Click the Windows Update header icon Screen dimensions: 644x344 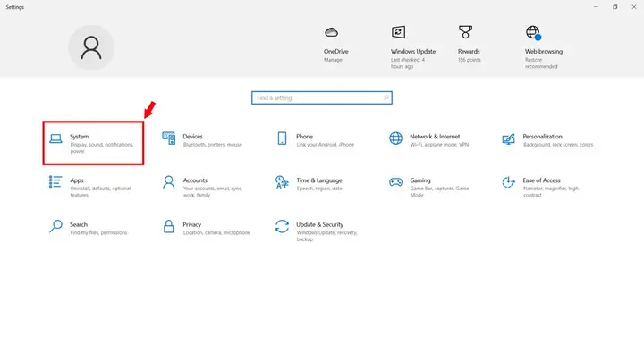[x=398, y=32]
